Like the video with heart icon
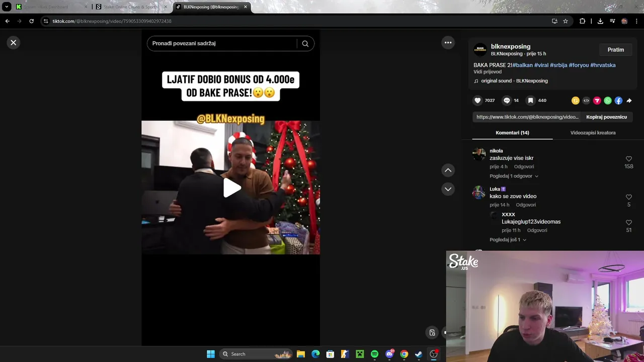The height and width of the screenshot is (362, 644). click(477, 101)
